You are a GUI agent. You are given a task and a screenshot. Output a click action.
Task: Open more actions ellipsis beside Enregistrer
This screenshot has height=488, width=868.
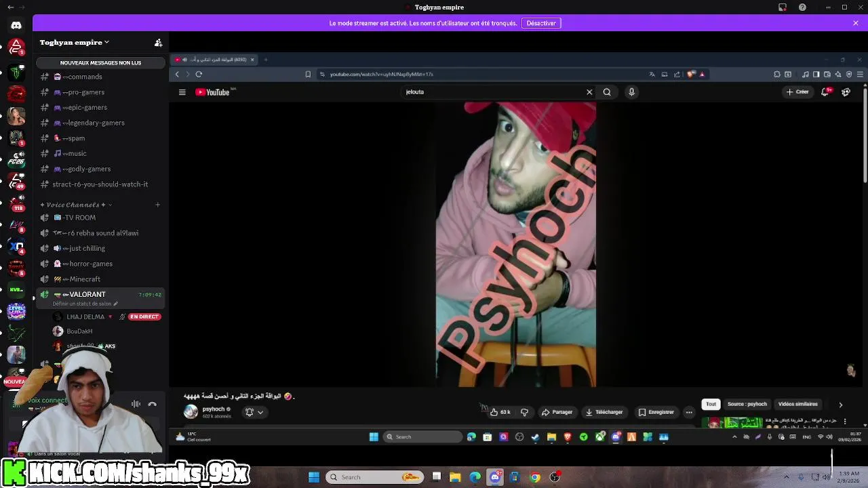pos(689,412)
